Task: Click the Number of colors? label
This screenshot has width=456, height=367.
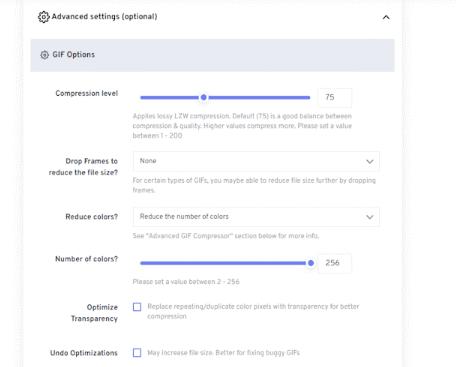Action: pyautogui.click(x=87, y=259)
